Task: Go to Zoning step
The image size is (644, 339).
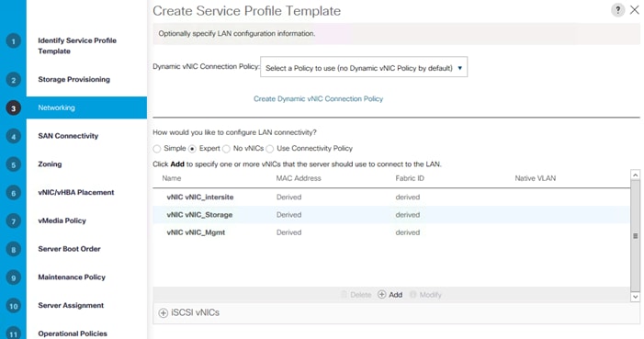Action: [50, 164]
